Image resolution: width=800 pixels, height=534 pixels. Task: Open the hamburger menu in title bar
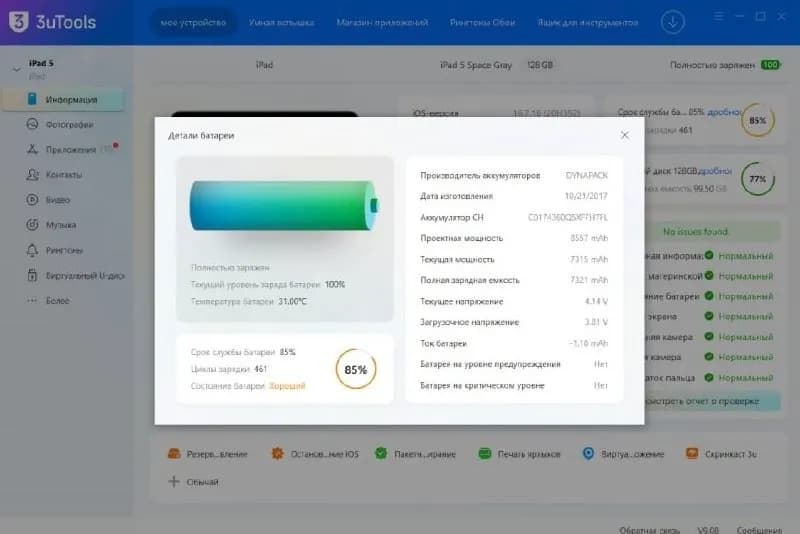(718, 17)
